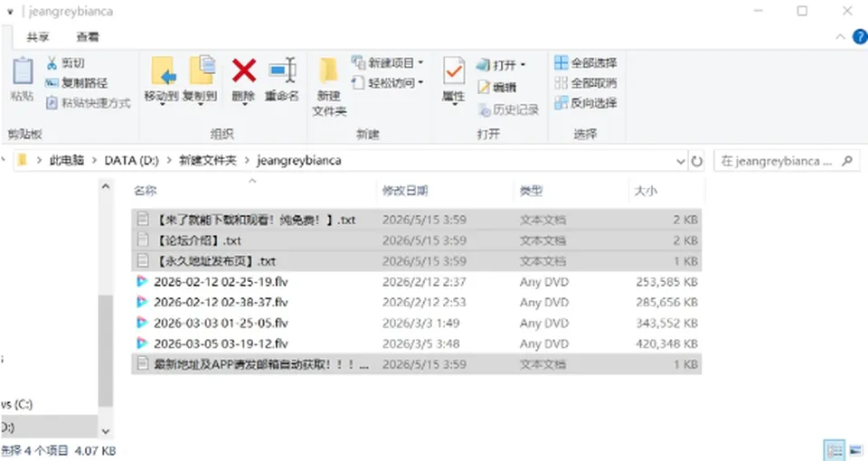The width and height of the screenshot is (868, 461).
Task: Select 2026-02-12 02-25-19.flv
Action: click(x=416, y=282)
